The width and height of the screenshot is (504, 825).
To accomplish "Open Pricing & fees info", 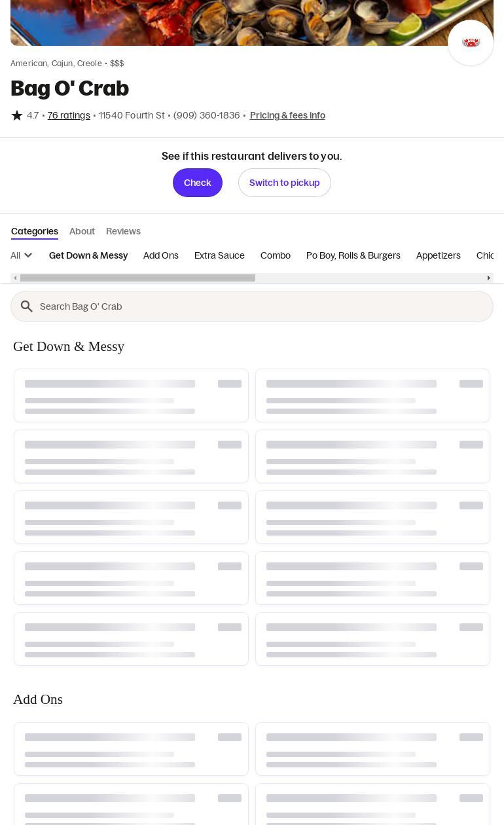I will tap(287, 115).
